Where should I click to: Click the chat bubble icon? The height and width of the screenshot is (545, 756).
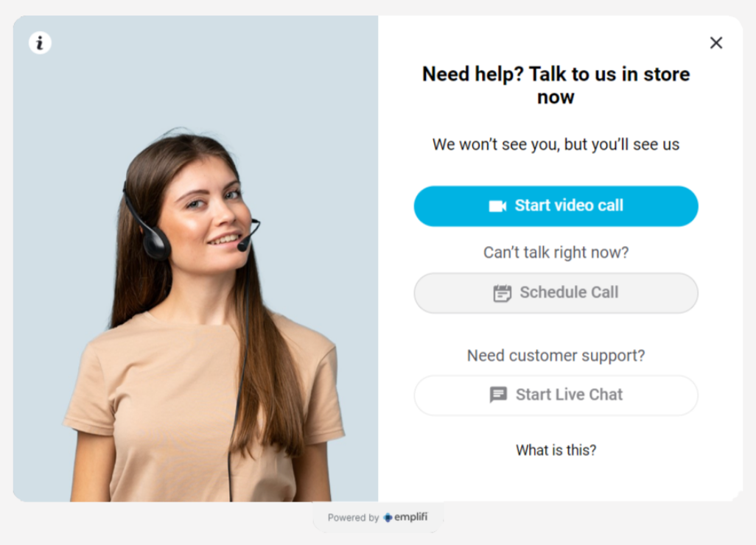tap(498, 395)
